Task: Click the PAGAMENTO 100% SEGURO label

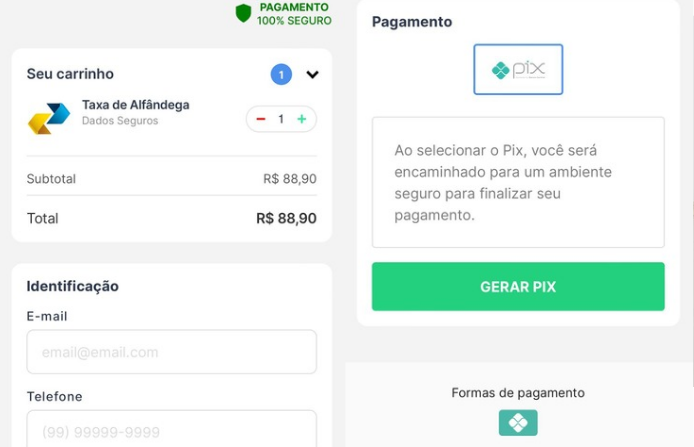Action: pyautogui.click(x=294, y=14)
